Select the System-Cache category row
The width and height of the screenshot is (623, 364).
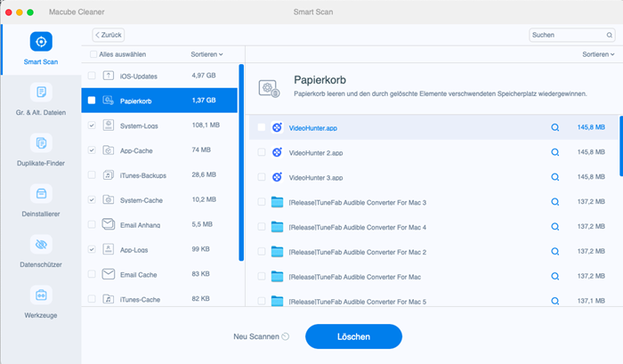(159, 199)
